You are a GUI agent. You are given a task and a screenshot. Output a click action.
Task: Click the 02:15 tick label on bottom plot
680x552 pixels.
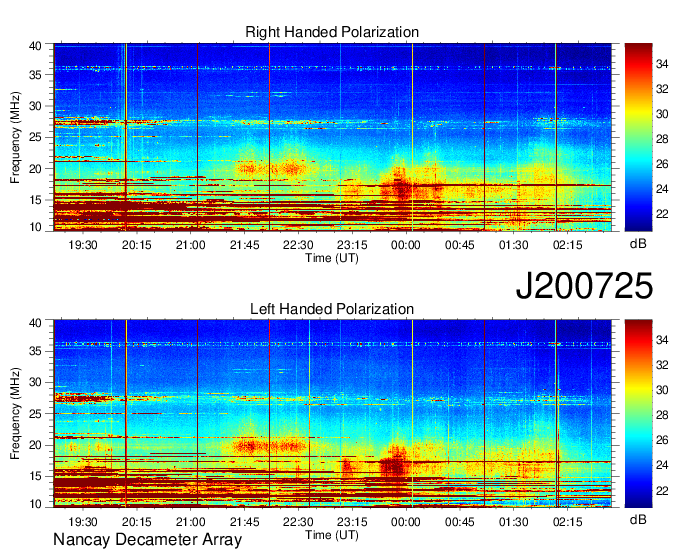(567, 522)
